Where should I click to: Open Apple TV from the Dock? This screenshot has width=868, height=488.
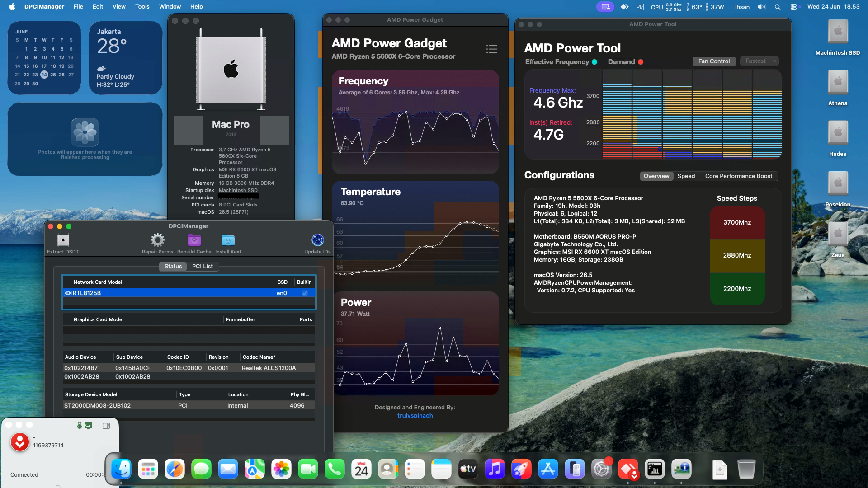pyautogui.click(x=468, y=469)
